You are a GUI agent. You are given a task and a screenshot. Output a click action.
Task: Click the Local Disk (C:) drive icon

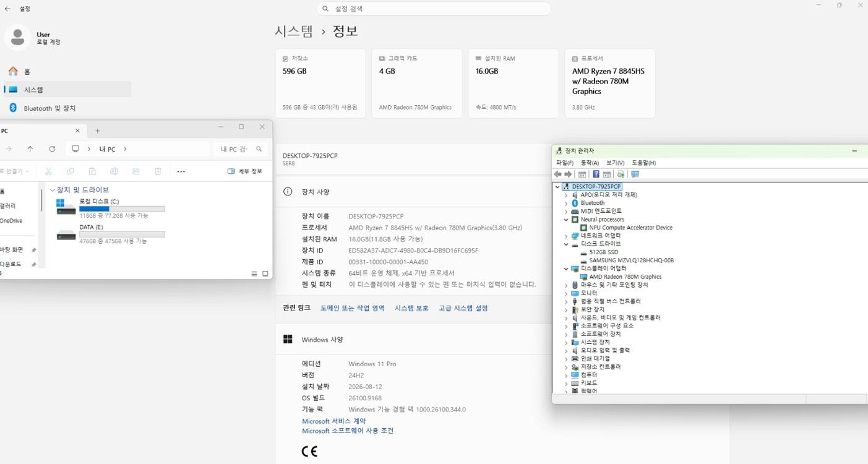click(x=66, y=207)
